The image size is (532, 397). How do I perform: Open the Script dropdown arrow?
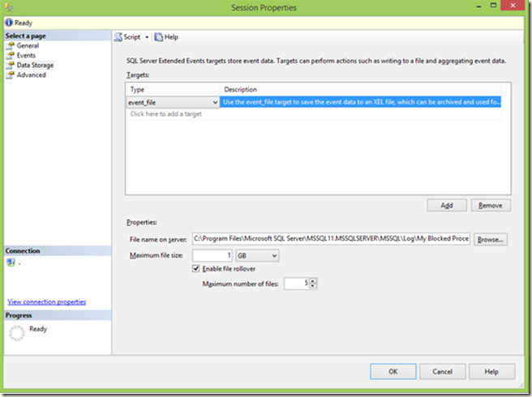pyautogui.click(x=147, y=37)
